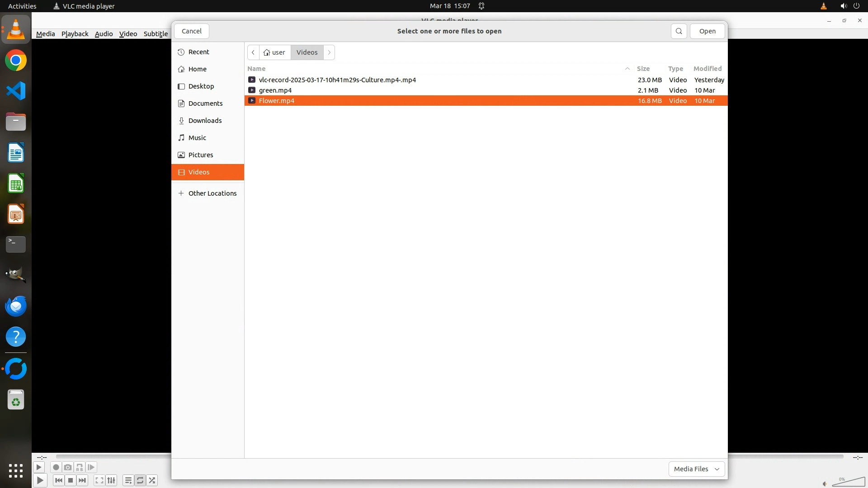868x488 pixels.
Task: Select green.mp4 in file list
Action: tap(275, 90)
